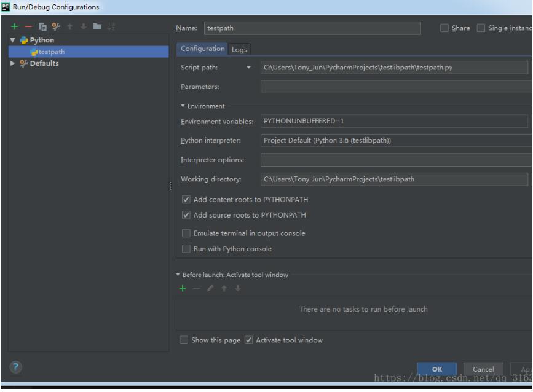Viewport: 533px width, 392px height.
Task: Uncheck Add source roots to PYTHONPATH
Action: (186, 215)
